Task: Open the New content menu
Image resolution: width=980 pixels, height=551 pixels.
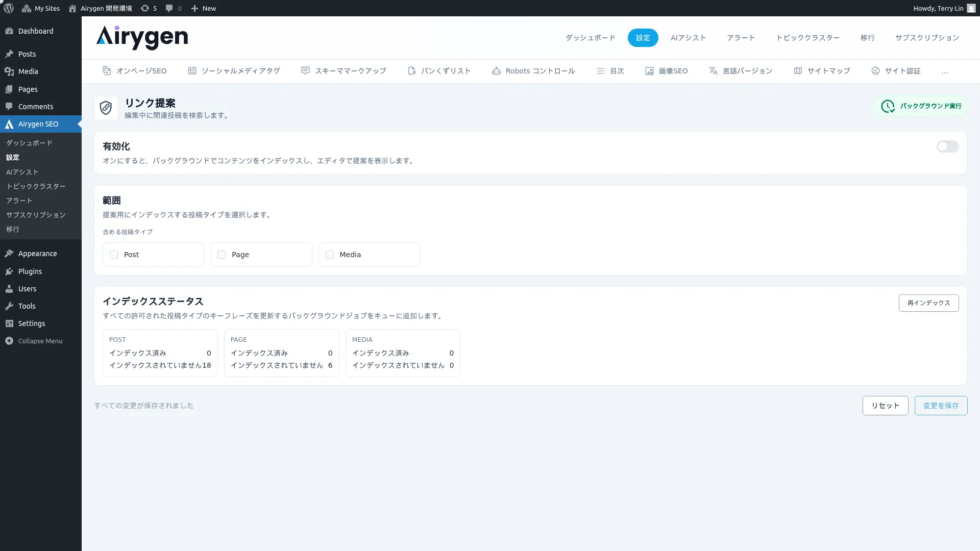Action: pyautogui.click(x=203, y=8)
